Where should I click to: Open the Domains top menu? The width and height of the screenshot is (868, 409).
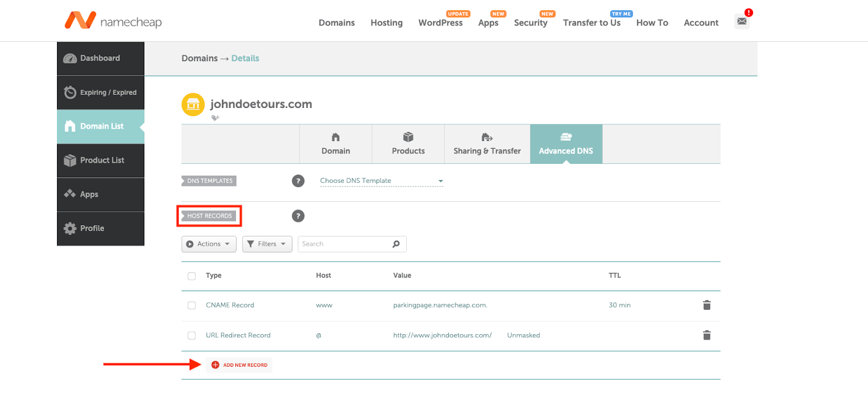[337, 23]
